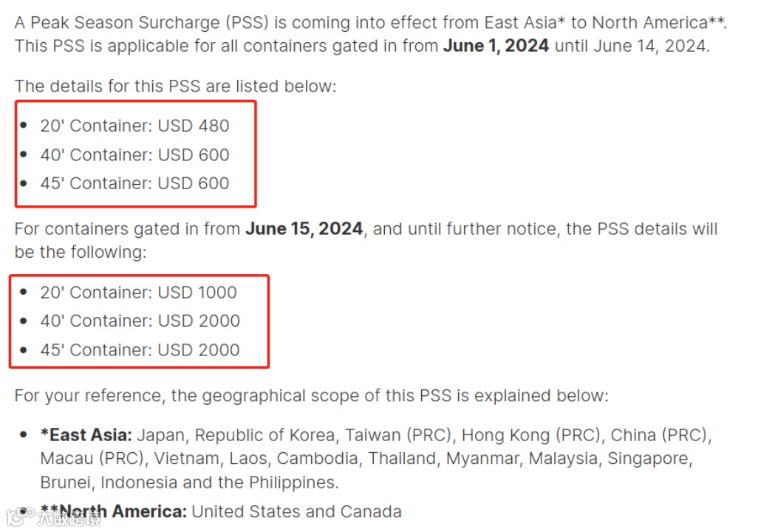
Task: Click the bold June 1, 2024 date
Action: click(x=496, y=46)
